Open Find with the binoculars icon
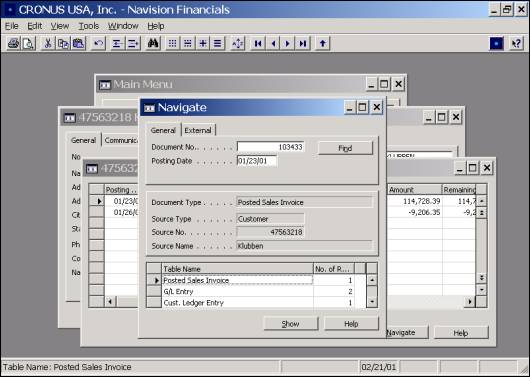The width and height of the screenshot is (530, 377). 153,44
